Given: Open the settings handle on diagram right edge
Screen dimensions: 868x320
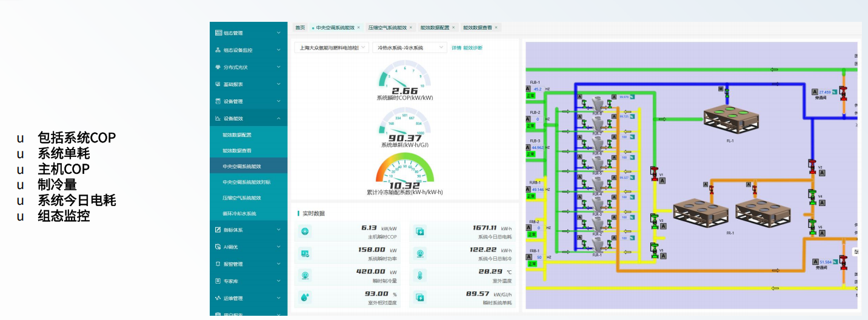Looking at the screenshot, I should pos(856,252).
